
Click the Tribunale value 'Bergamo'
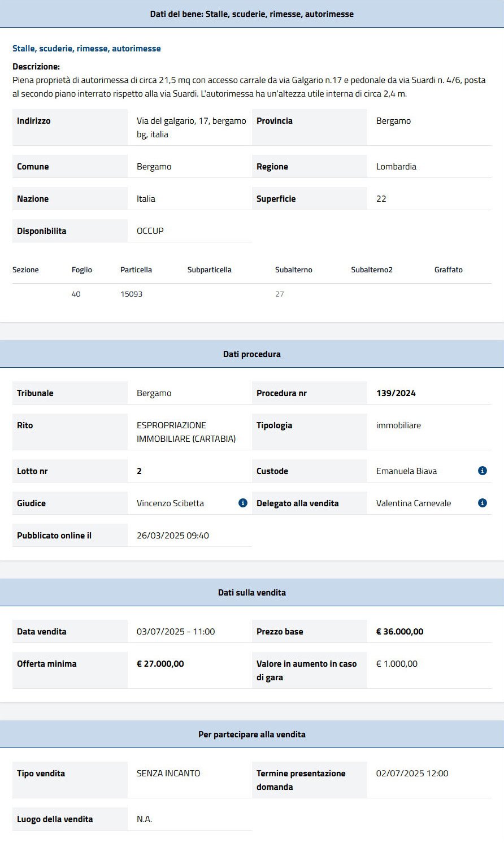click(x=154, y=393)
